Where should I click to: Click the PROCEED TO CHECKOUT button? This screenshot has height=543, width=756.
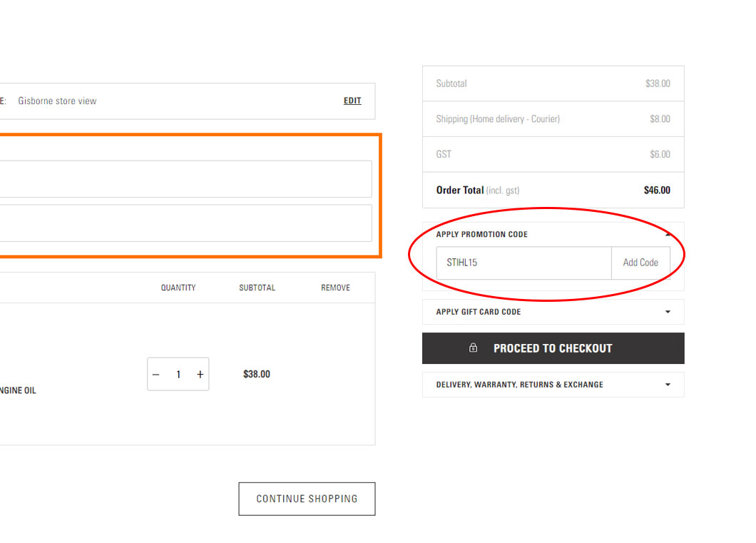[x=553, y=348]
